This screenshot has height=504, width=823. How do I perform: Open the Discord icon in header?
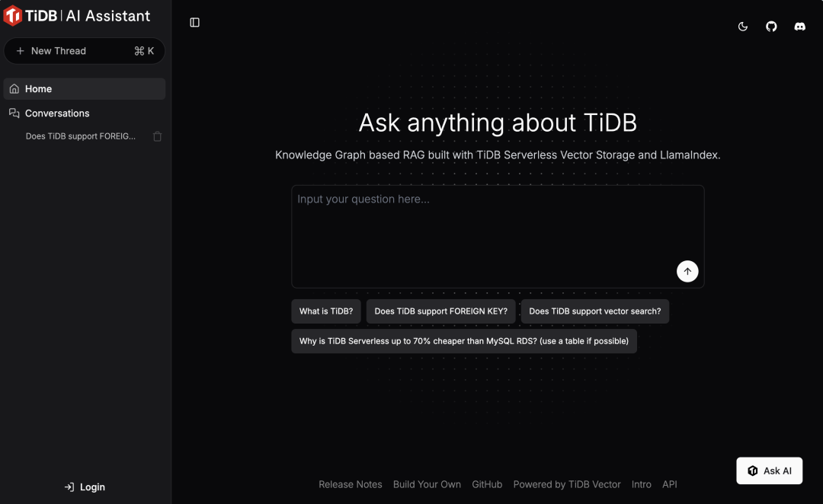click(x=799, y=26)
